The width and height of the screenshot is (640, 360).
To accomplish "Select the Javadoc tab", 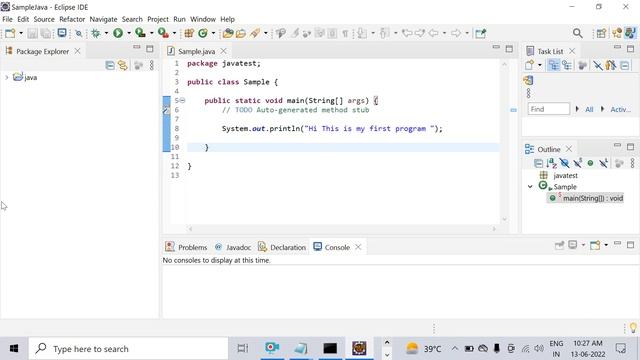I will [x=233, y=247].
